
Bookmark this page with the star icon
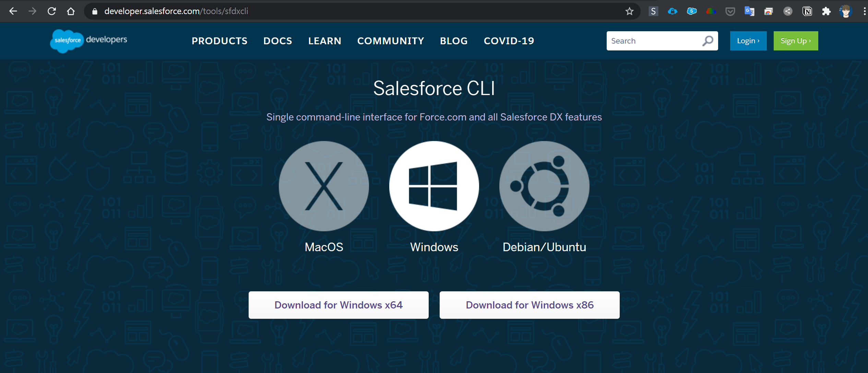pos(629,11)
